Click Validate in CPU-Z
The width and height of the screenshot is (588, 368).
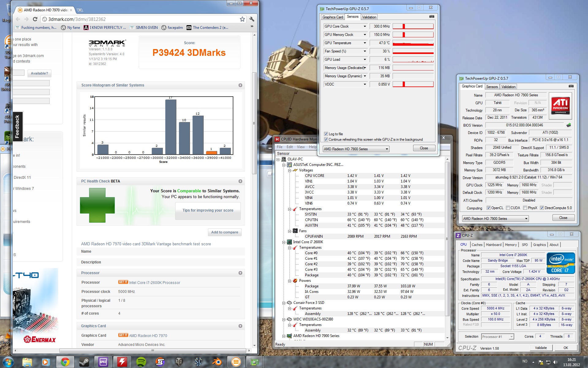click(x=541, y=348)
